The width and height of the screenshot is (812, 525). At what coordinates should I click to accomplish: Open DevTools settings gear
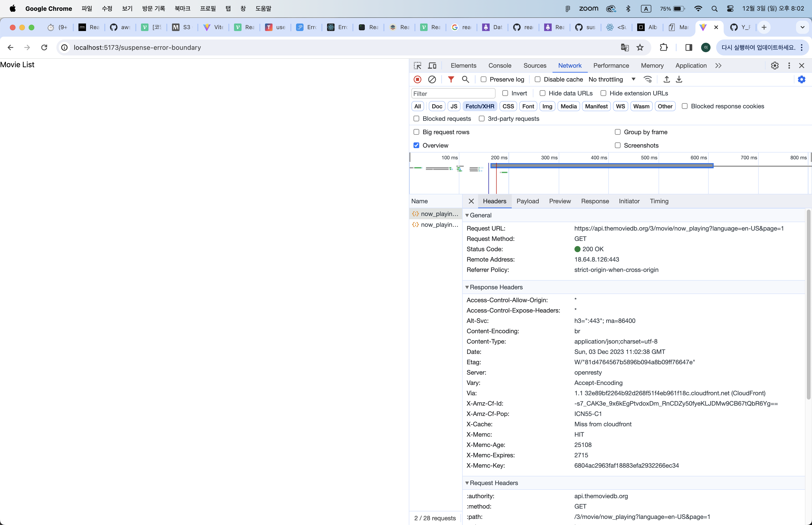pyautogui.click(x=774, y=66)
